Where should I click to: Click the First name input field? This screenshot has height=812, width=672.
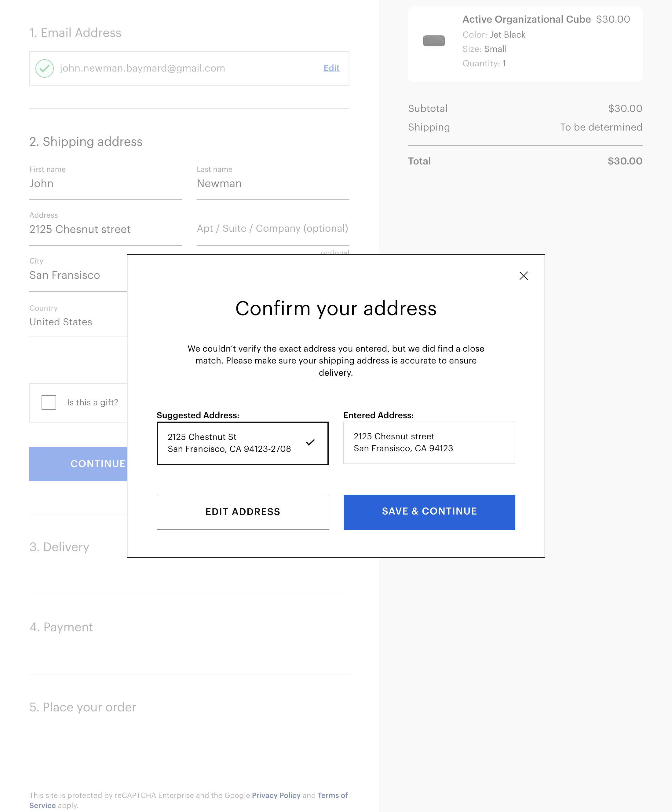point(105,184)
